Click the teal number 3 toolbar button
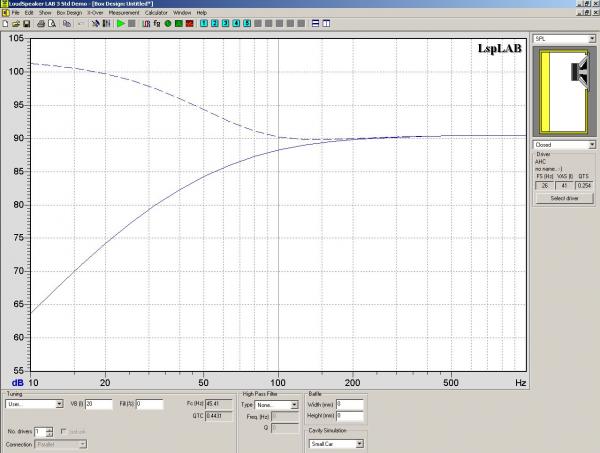This screenshot has height=453, width=600. tap(225, 22)
